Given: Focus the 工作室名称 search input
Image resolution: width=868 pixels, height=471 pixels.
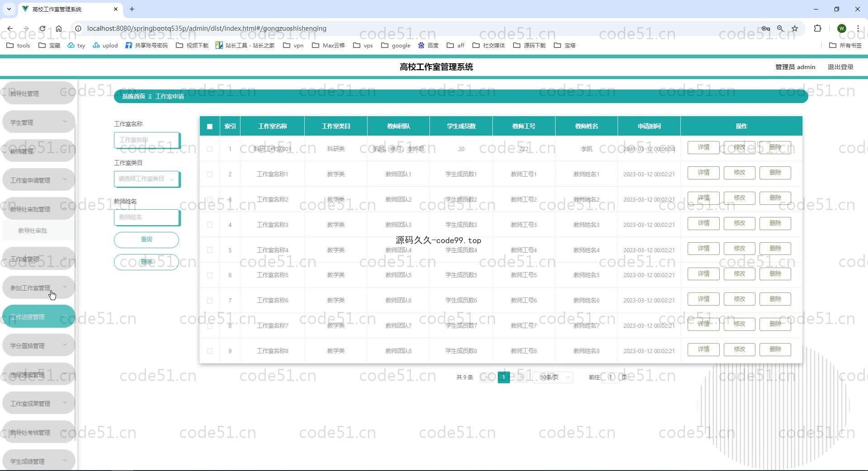Looking at the screenshot, I should tap(147, 140).
